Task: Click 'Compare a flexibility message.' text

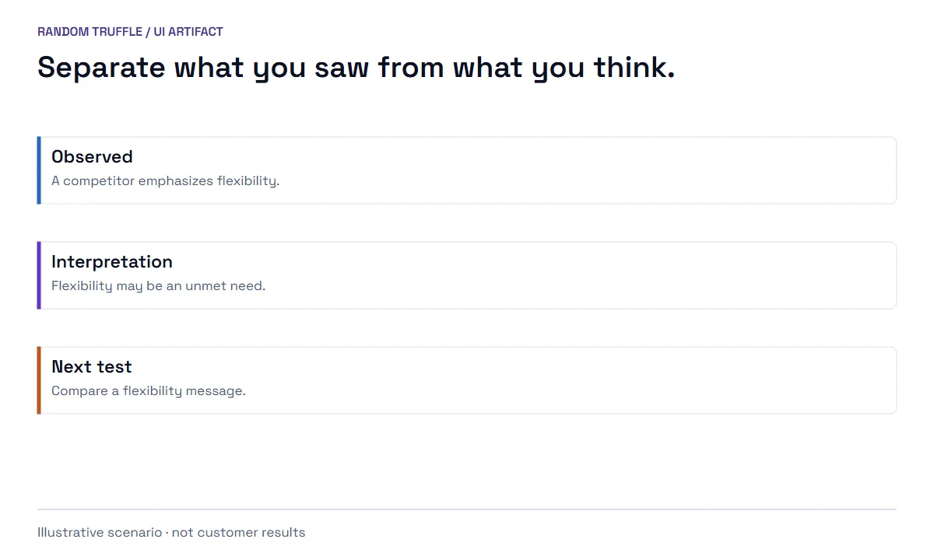Action: [149, 390]
